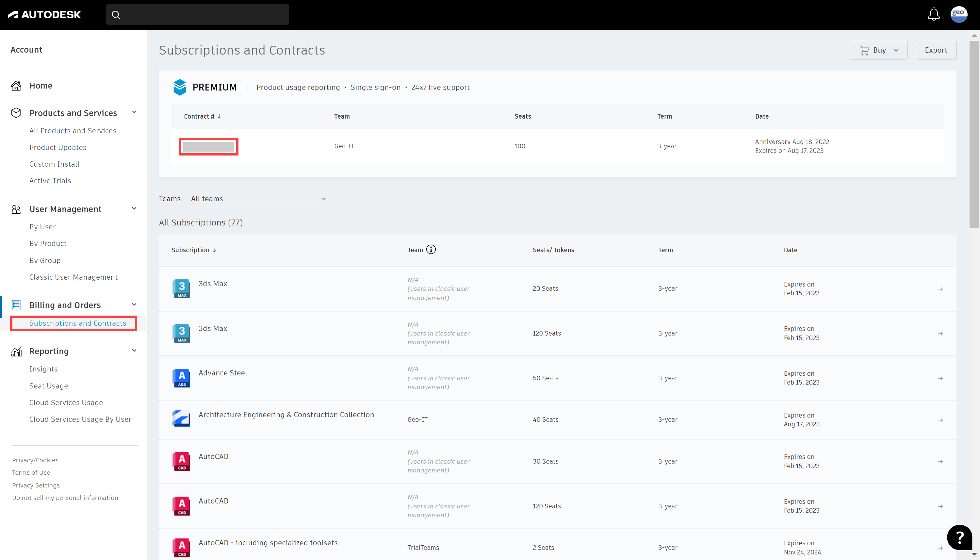Click the notifications bell icon
The width and height of the screenshot is (980, 560).
point(934,15)
